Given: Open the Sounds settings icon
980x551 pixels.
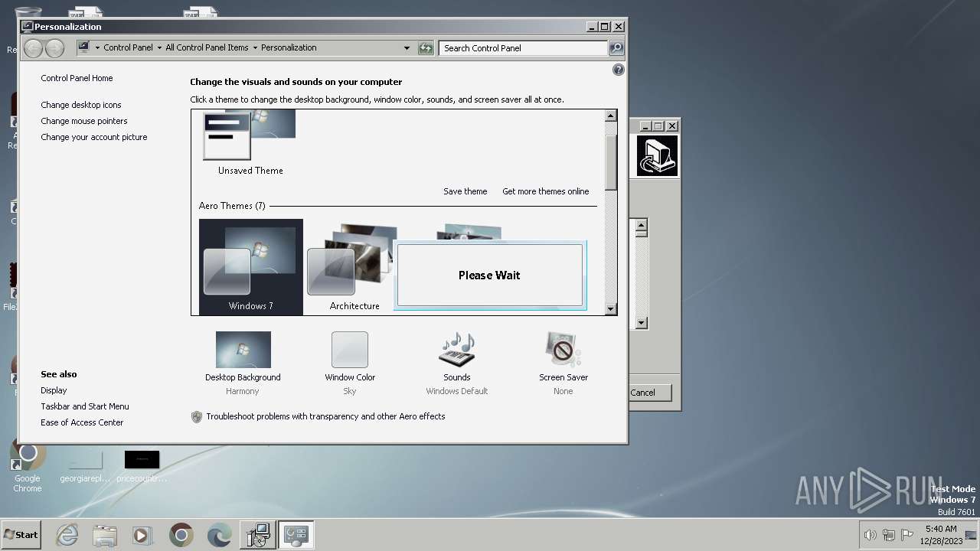Looking at the screenshot, I should coord(457,350).
